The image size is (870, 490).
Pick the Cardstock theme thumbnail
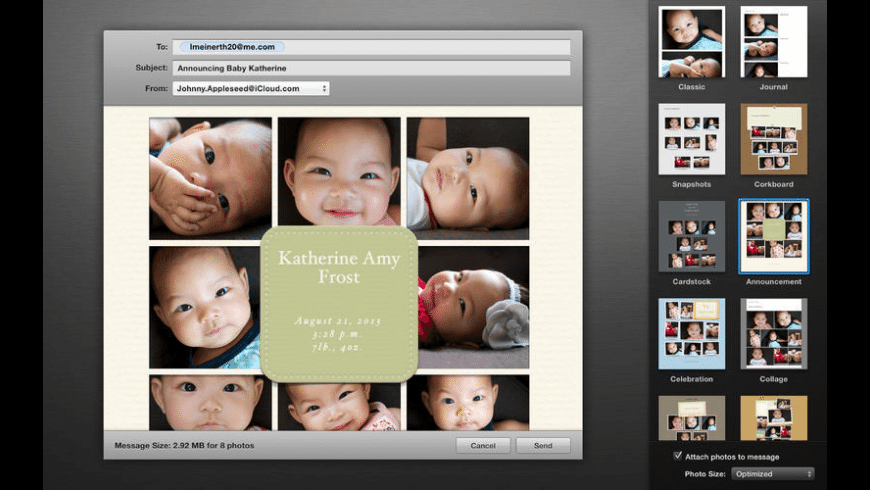[x=691, y=236]
